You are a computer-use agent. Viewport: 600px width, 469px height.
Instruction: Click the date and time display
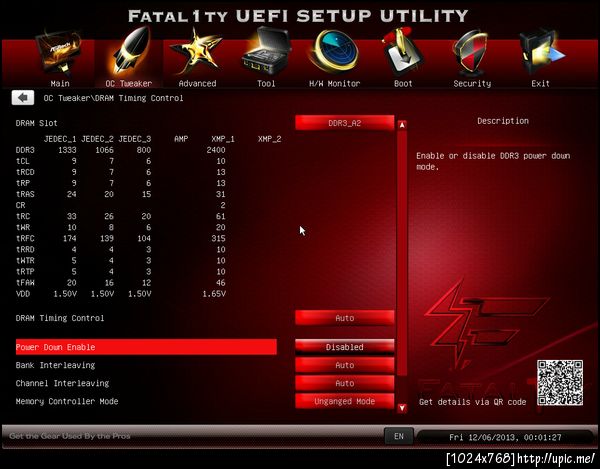point(505,437)
